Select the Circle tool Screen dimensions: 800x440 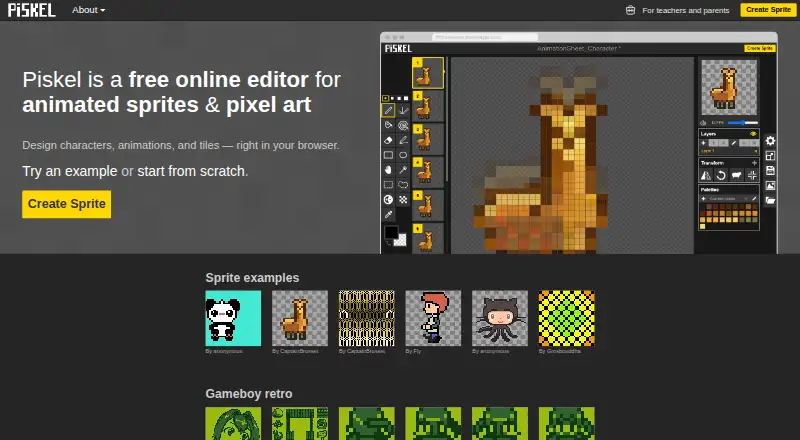(x=403, y=155)
